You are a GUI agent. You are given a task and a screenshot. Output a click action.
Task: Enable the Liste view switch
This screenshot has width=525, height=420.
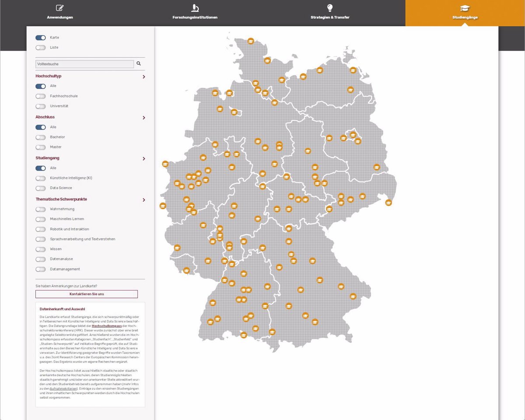pyautogui.click(x=41, y=48)
